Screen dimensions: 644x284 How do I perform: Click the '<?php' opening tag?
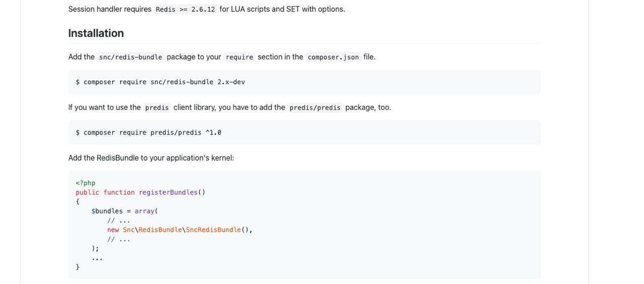(86, 183)
